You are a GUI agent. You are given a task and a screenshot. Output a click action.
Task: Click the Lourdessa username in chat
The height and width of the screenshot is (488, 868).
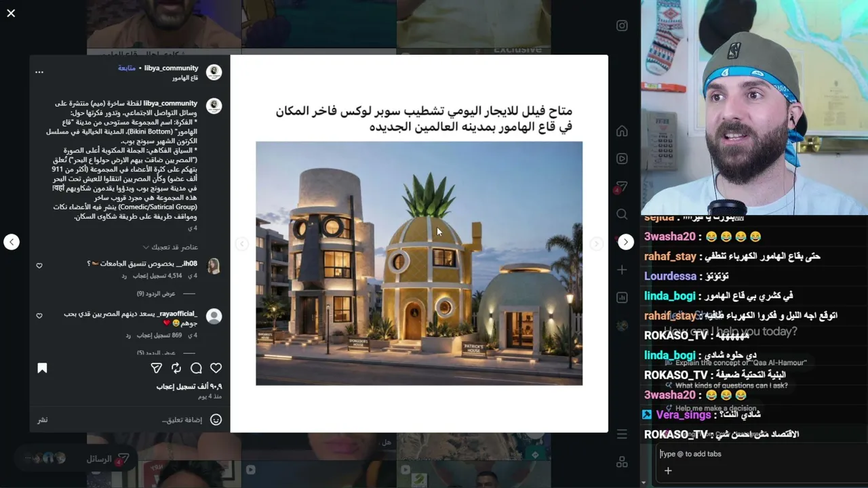tap(670, 277)
